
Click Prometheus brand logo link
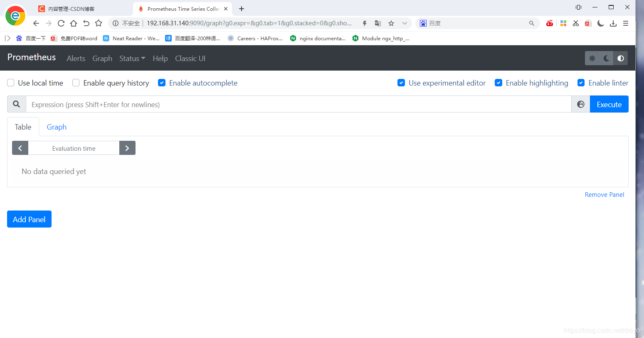(32, 57)
